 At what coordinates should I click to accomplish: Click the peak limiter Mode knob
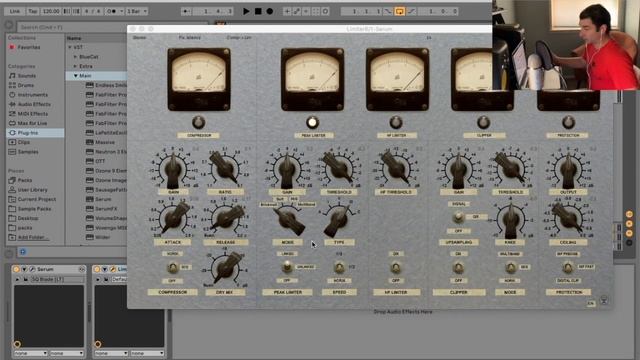(288, 220)
